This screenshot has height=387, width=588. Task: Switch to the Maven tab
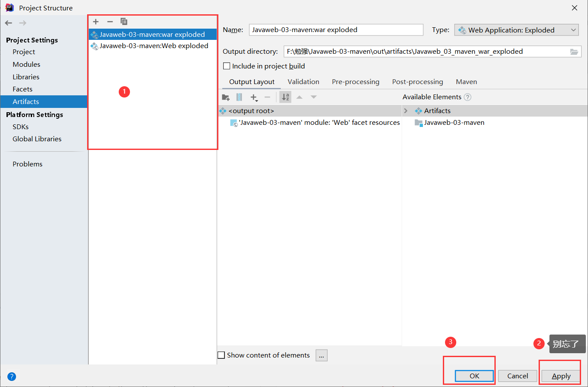466,82
